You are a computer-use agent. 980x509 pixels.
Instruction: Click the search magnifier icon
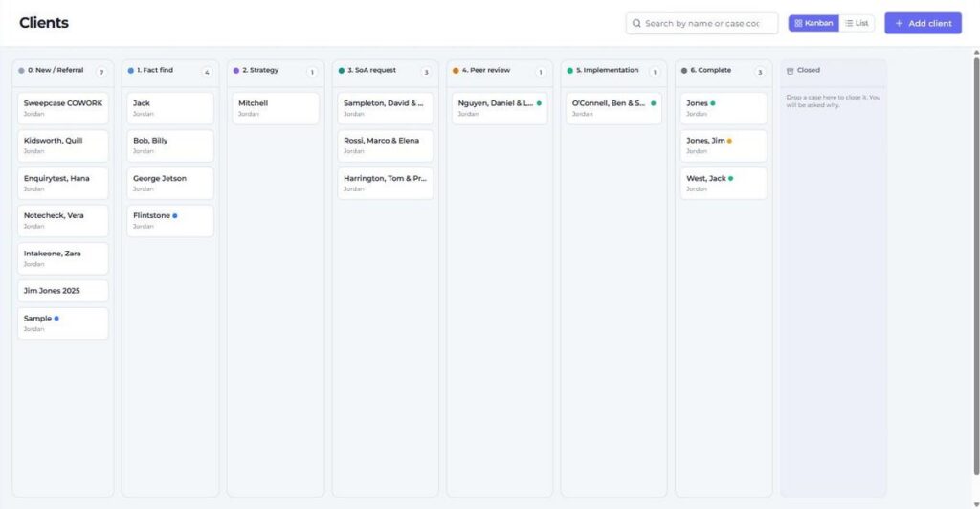click(636, 23)
